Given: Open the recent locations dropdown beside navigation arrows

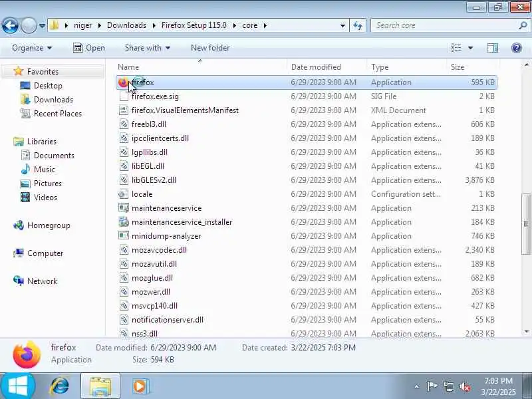Looking at the screenshot, I should click(x=42, y=25).
